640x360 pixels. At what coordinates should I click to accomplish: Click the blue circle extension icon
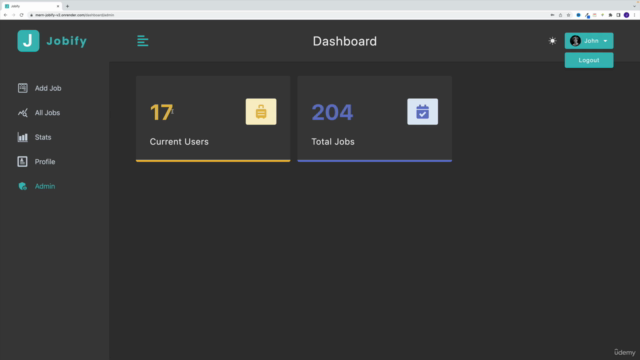(x=578, y=15)
